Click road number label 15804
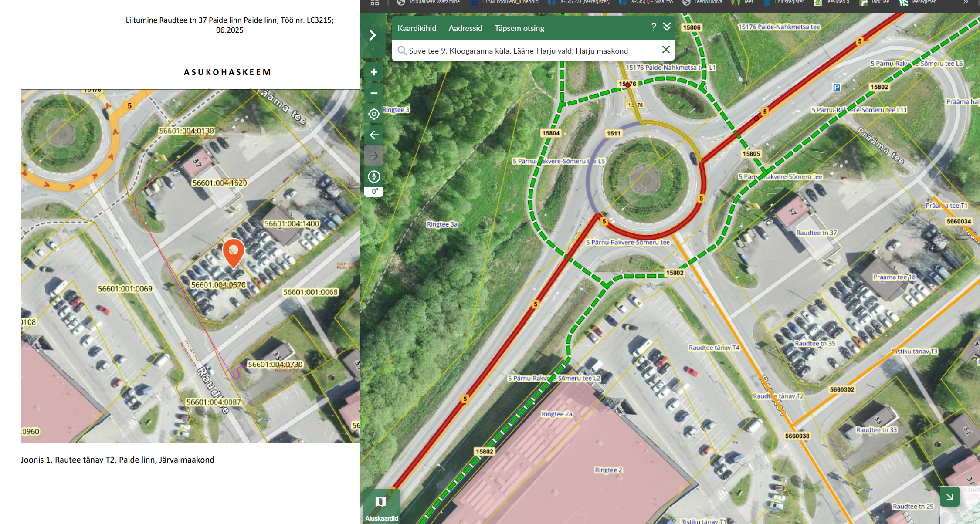The height and width of the screenshot is (524, 980). point(551,133)
